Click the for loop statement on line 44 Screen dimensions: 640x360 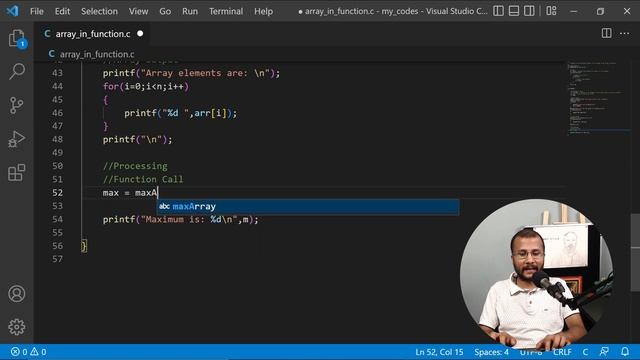coord(146,87)
